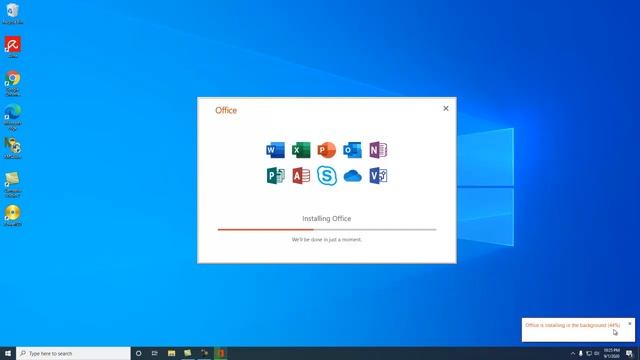
Task: Select the desktop icon below Microsoft Edge
Action: point(13,148)
